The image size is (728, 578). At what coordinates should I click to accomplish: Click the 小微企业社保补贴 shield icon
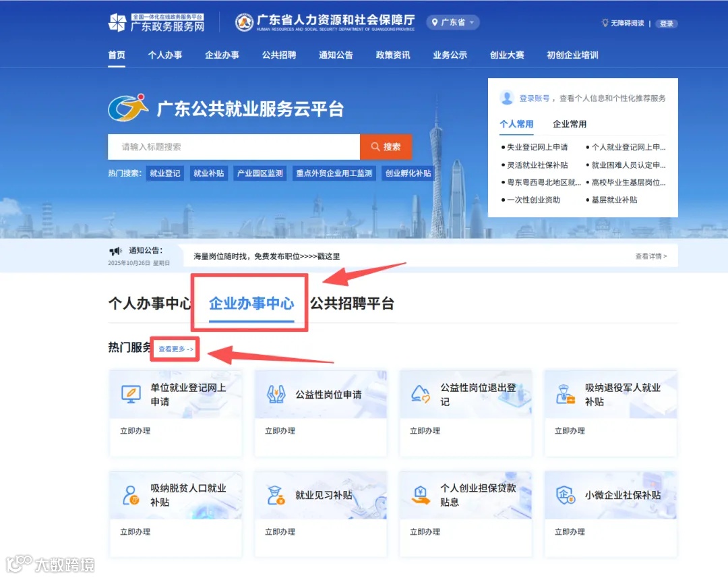point(566,495)
